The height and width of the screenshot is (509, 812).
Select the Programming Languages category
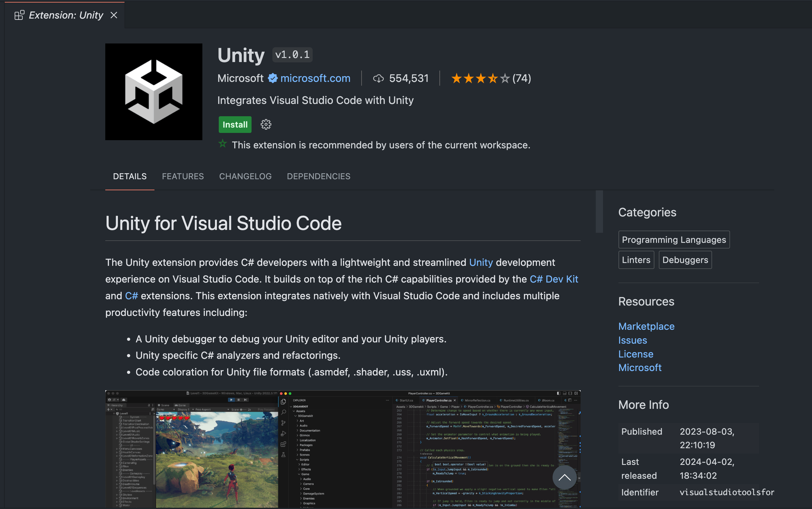coord(674,239)
